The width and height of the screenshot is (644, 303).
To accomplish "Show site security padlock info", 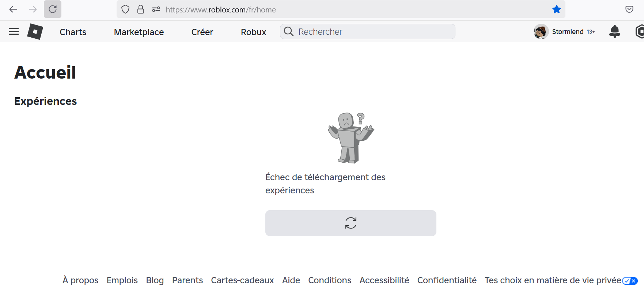I will [141, 10].
